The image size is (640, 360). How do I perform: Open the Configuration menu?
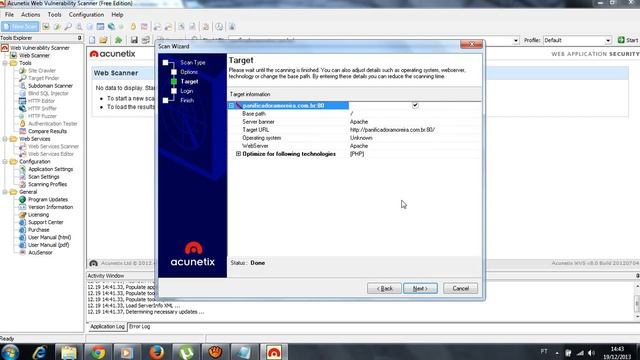pyautogui.click(x=86, y=15)
